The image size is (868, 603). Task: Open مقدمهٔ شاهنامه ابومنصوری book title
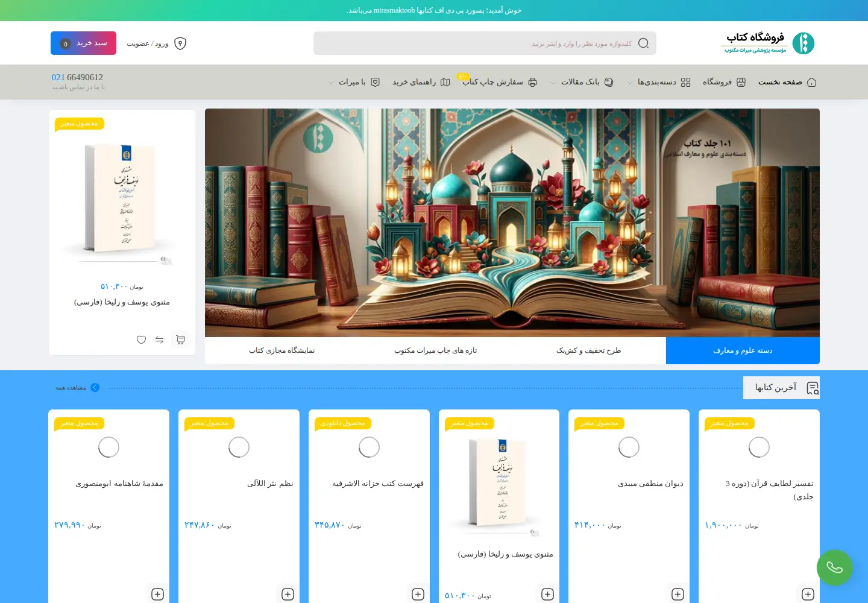pos(119,484)
